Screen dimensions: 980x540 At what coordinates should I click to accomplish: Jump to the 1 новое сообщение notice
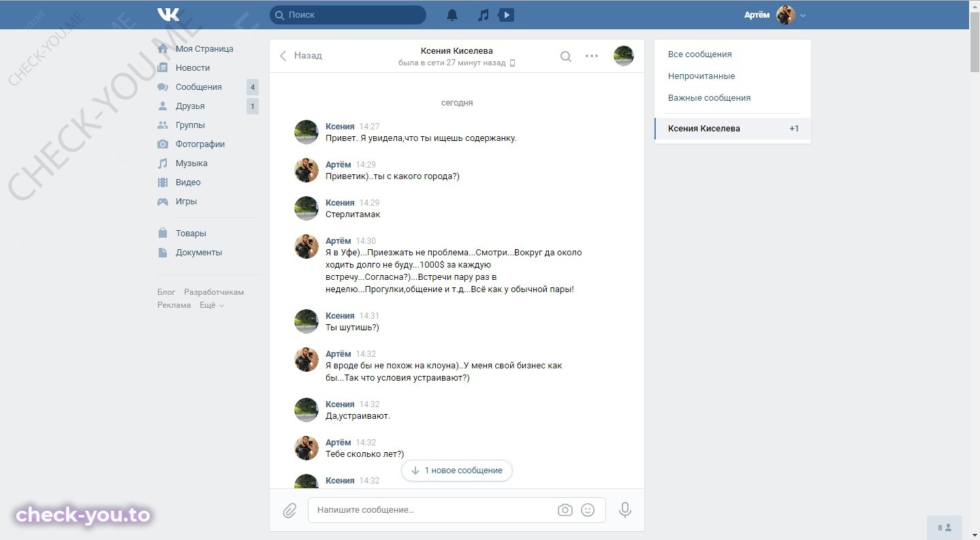456,471
